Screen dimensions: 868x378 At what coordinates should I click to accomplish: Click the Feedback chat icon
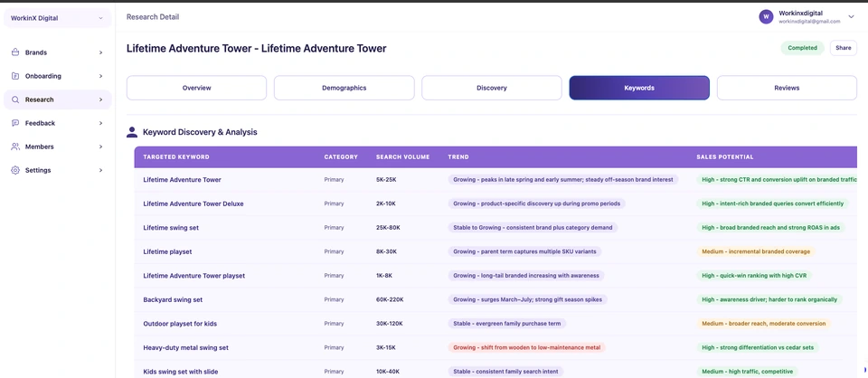tap(15, 123)
